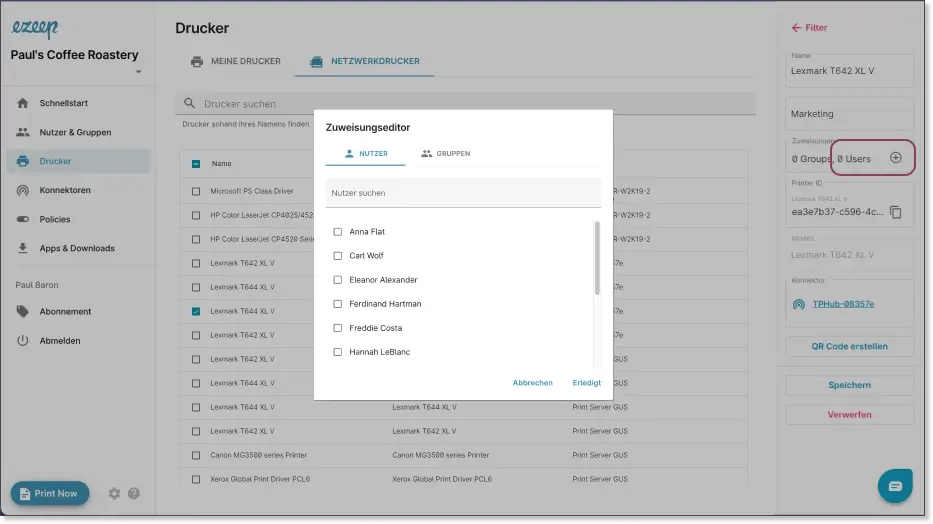Screen dimensions: 933x524
Task: Open the TPHub-08357e connector link
Action: [x=842, y=304]
